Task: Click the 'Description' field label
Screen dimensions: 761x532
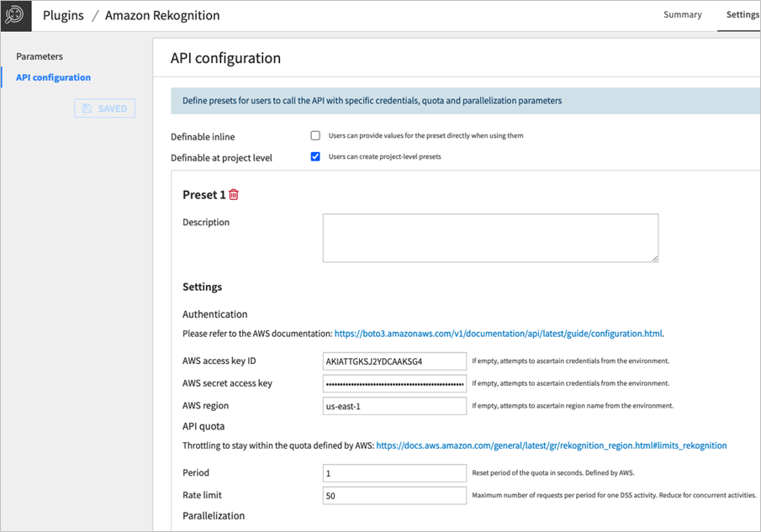Action: 206,222
